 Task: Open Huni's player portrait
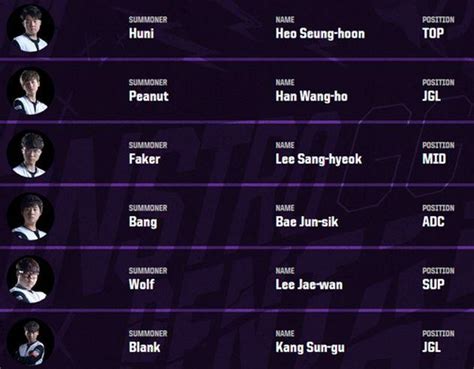pyautogui.click(x=30, y=28)
